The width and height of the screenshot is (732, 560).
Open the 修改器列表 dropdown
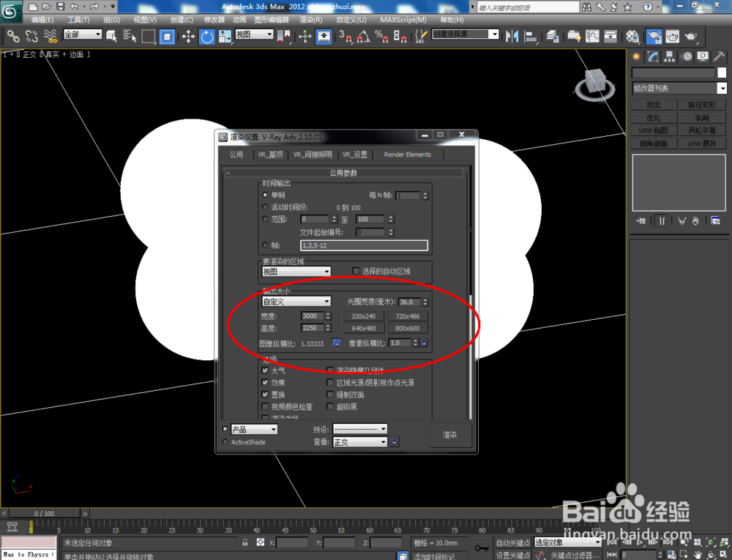[x=679, y=88]
